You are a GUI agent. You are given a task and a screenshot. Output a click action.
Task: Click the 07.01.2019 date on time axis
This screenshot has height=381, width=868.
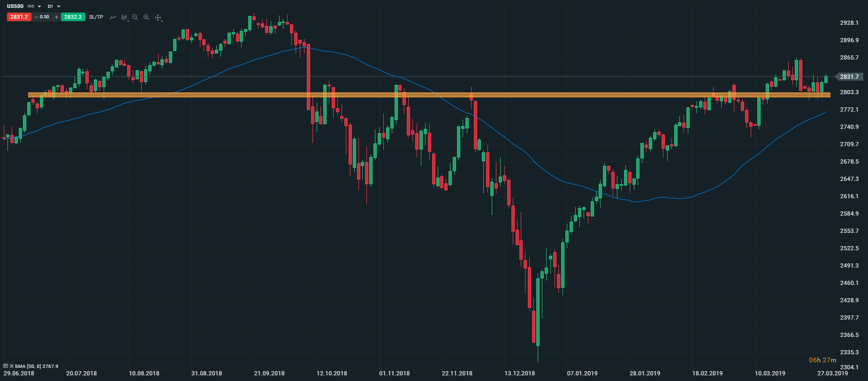582,374
